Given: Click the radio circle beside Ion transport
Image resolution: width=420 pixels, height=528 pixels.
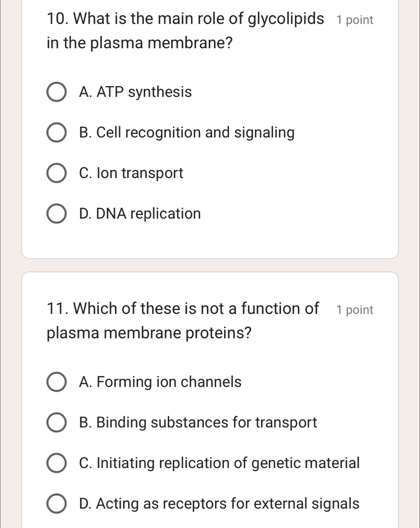Looking at the screenshot, I should (56, 173).
